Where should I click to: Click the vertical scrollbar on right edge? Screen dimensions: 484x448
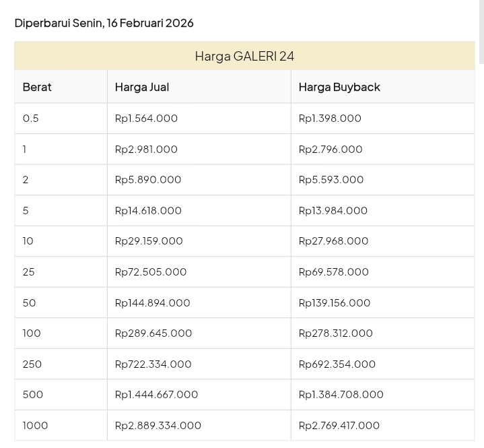click(481, 32)
